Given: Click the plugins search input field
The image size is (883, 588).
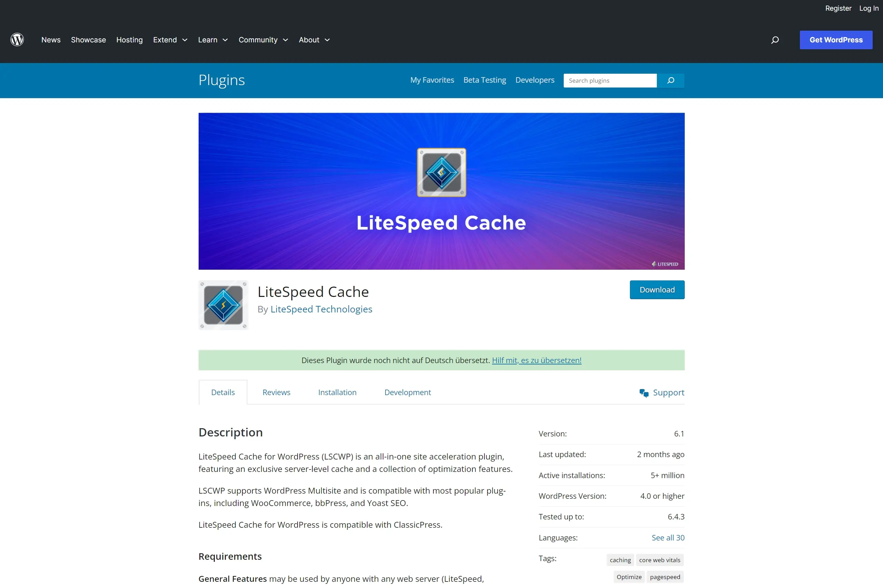Looking at the screenshot, I should click(610, 81).
